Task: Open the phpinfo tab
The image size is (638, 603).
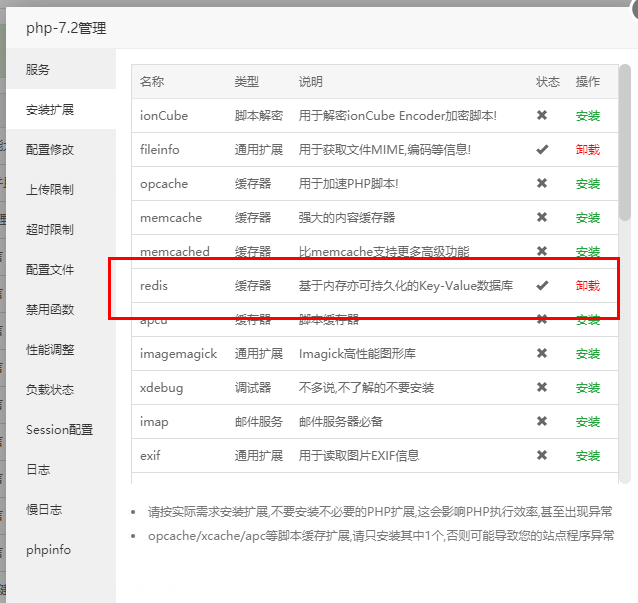Action: pos(48,550)
